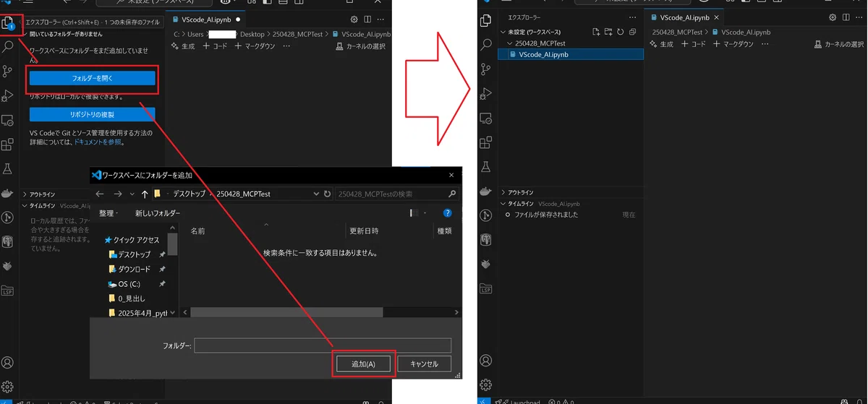Open LSP view in left VS Code window
This screenshot has width=868, height=404.
tap(9, 291)
